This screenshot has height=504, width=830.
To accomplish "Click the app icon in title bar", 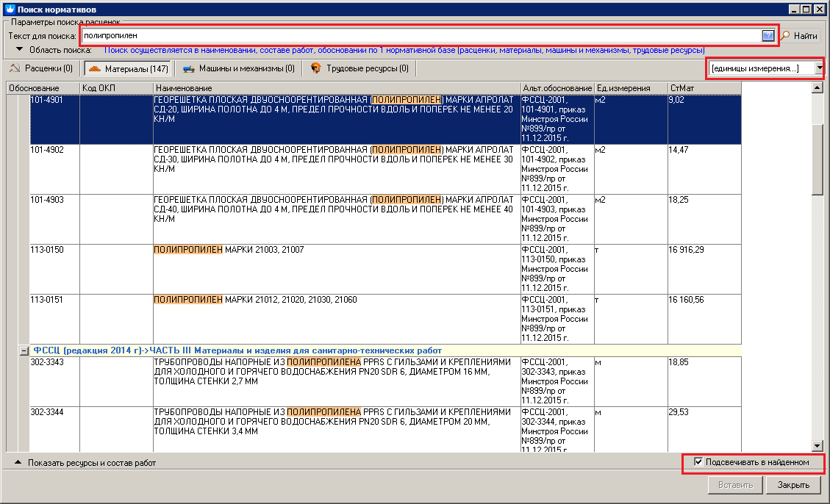I will (8, 9).
